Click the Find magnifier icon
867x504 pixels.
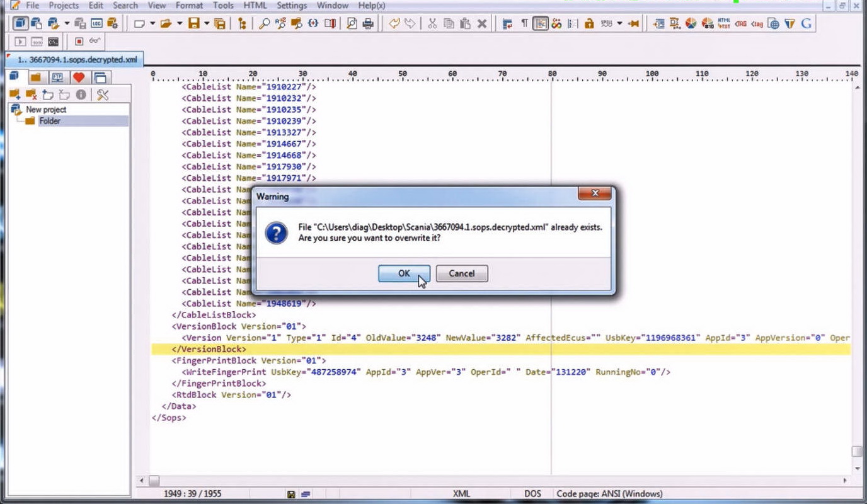coord(265,24)
